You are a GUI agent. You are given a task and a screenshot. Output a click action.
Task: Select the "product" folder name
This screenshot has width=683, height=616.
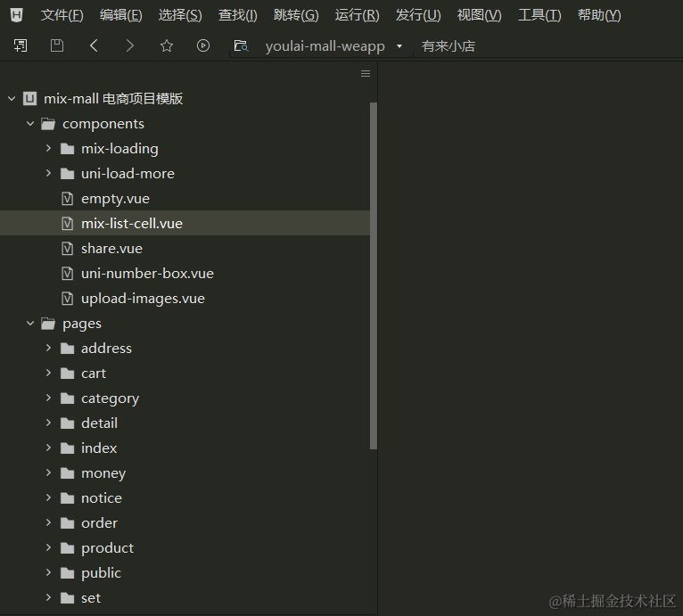point(107,548)
